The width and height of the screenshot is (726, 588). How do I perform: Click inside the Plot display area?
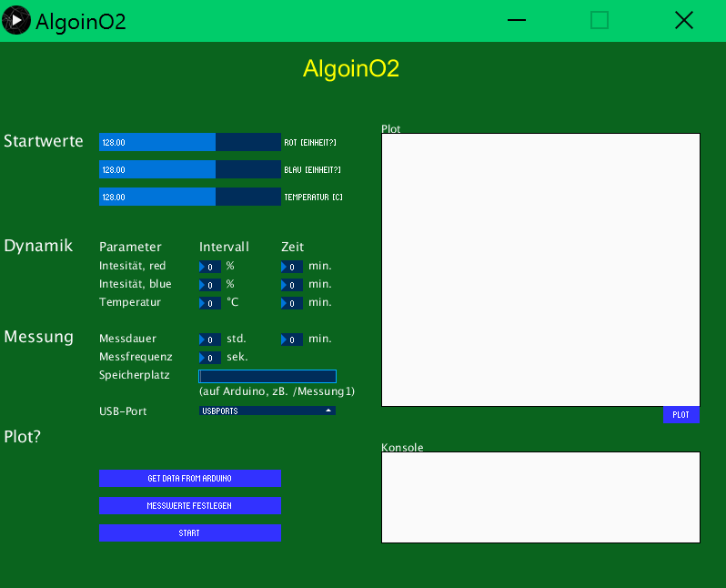pos(540,269)
